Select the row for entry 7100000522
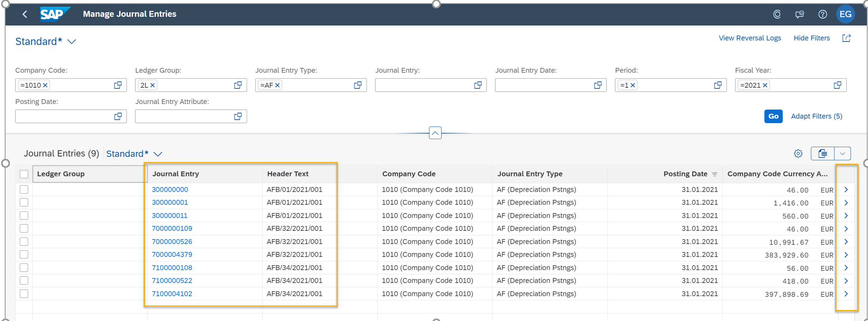 (x=24, y=281)
